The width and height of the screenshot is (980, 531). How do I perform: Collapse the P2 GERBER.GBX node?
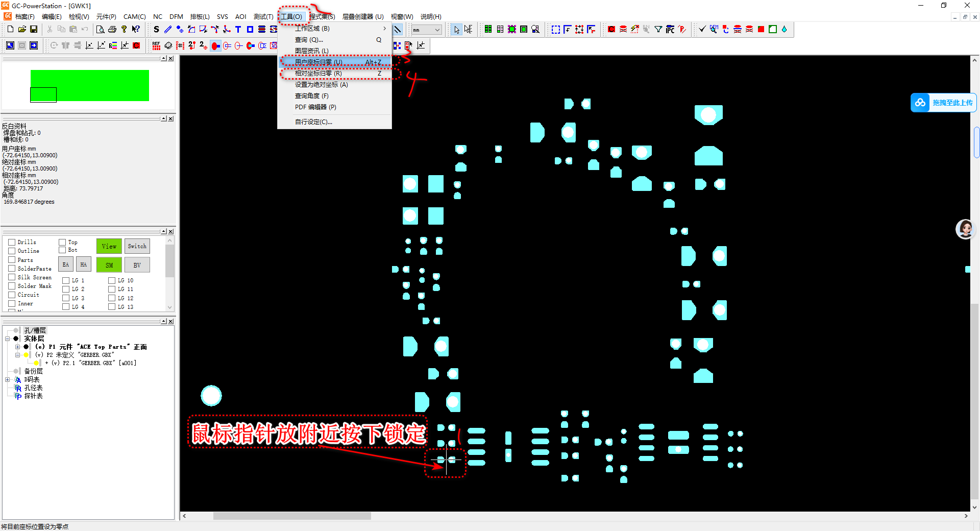point(17,355)
